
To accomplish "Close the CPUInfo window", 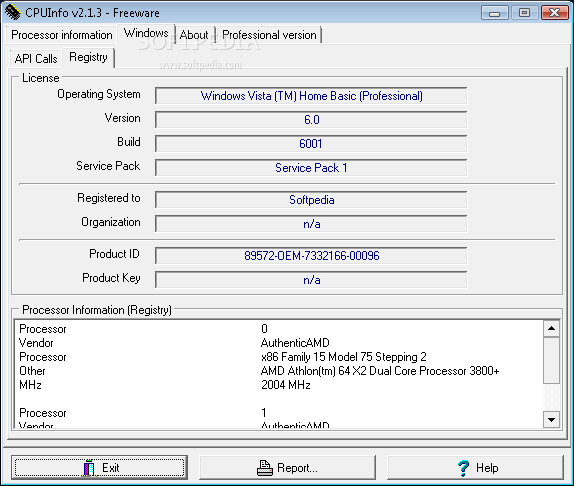I will coord(554,13).
